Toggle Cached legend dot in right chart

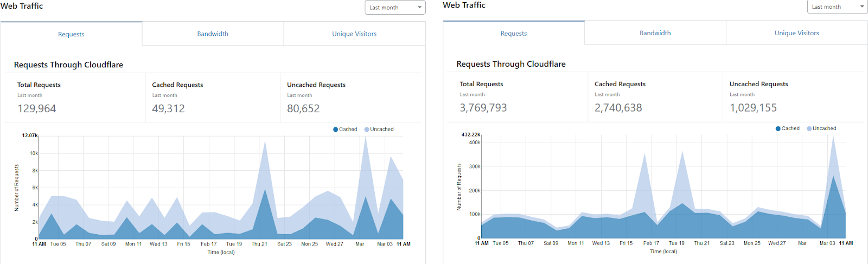[778, 128]
